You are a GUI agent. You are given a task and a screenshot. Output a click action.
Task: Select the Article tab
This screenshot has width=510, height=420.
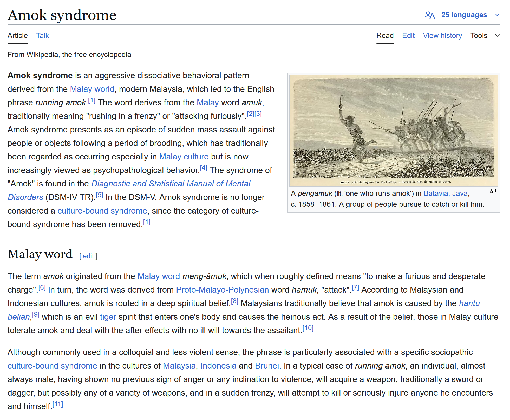click(x=17, y=36)
